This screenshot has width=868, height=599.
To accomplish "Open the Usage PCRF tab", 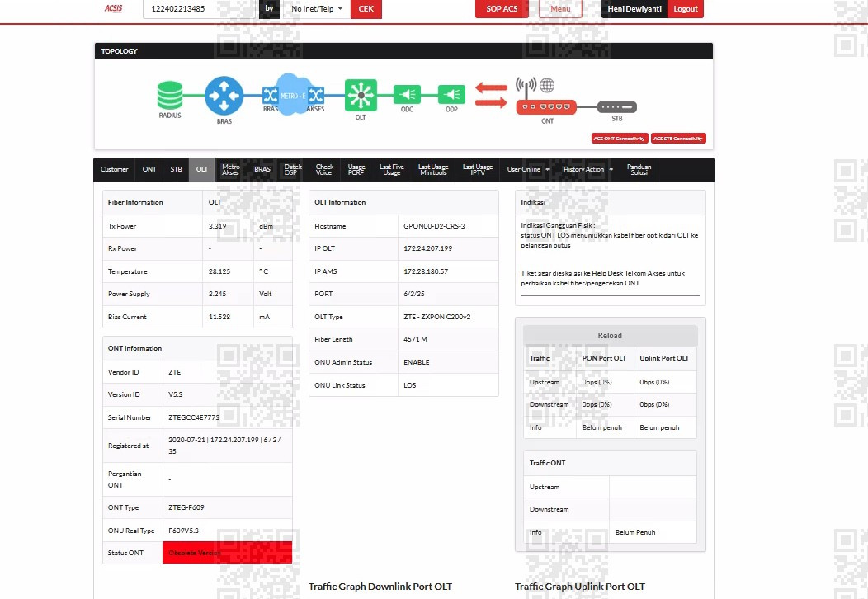I will [x=356, y=169].
